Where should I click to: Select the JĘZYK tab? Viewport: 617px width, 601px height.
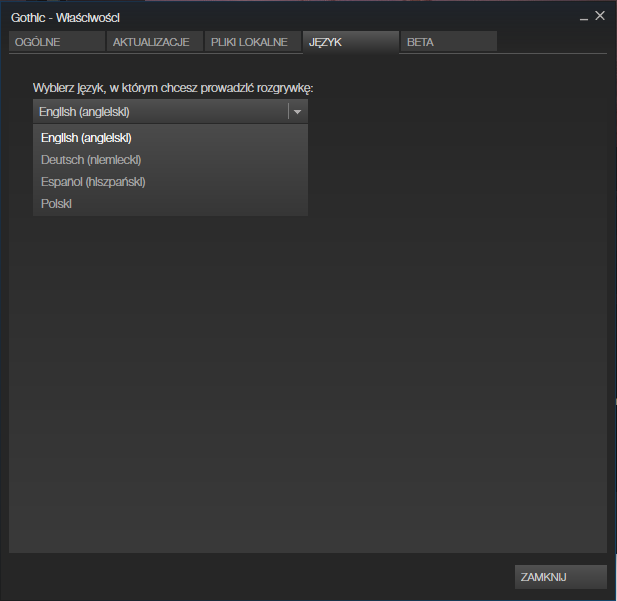pyautogui.click(x=351, y=42)
